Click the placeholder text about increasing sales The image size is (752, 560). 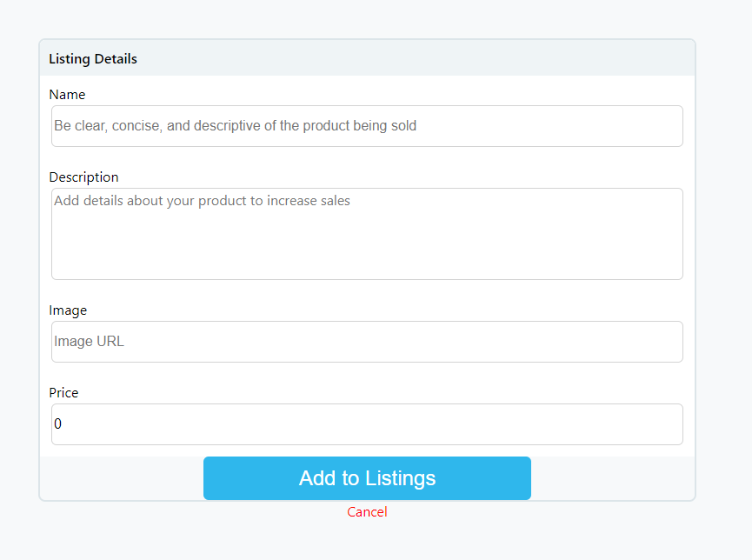(x=203, y=200)
